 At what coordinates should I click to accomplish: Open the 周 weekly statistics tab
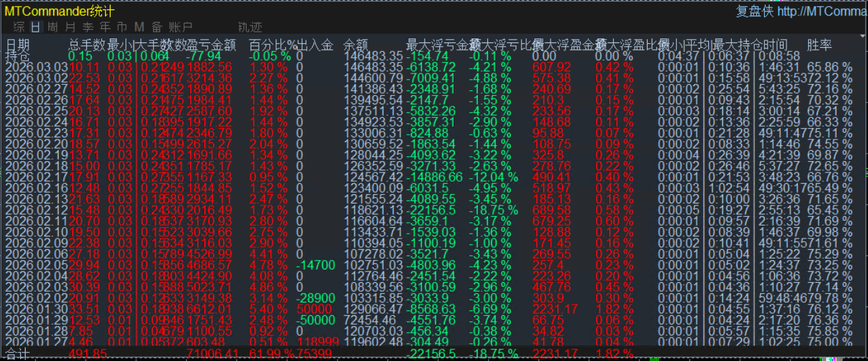pos(53,28)
